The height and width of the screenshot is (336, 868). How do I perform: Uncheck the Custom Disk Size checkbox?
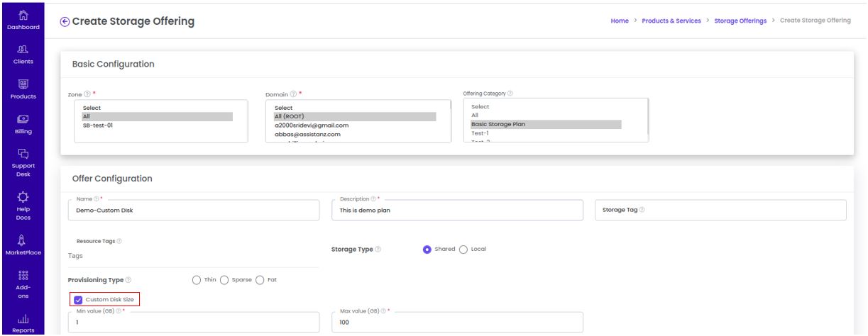pyautogui.click(x=77, y=299)
